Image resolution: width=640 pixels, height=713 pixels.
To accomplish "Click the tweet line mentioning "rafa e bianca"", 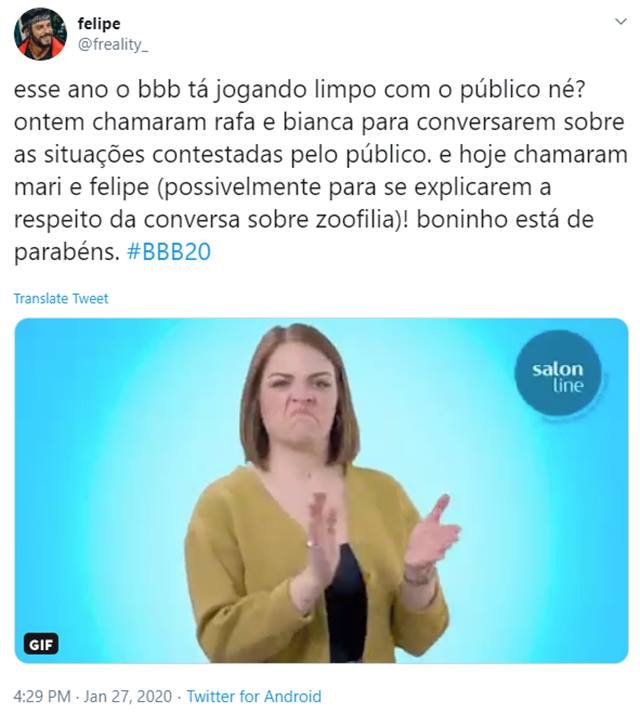I will (319, 122).
